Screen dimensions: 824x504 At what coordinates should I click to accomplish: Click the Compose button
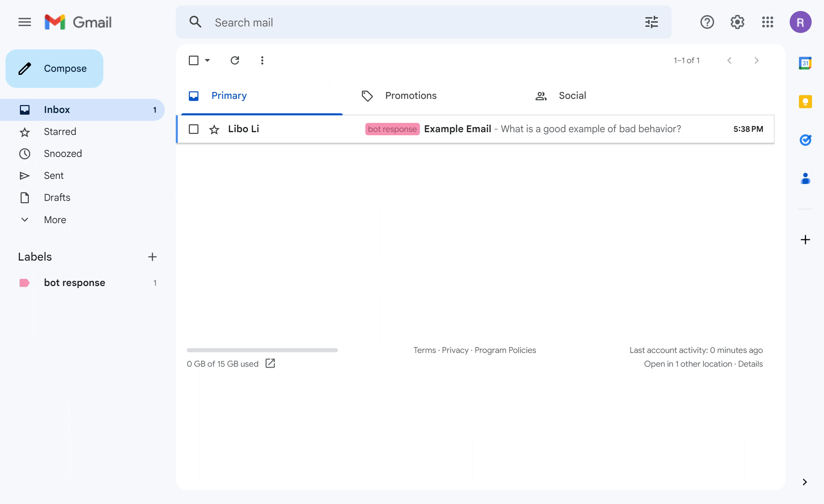pos(54,68)
